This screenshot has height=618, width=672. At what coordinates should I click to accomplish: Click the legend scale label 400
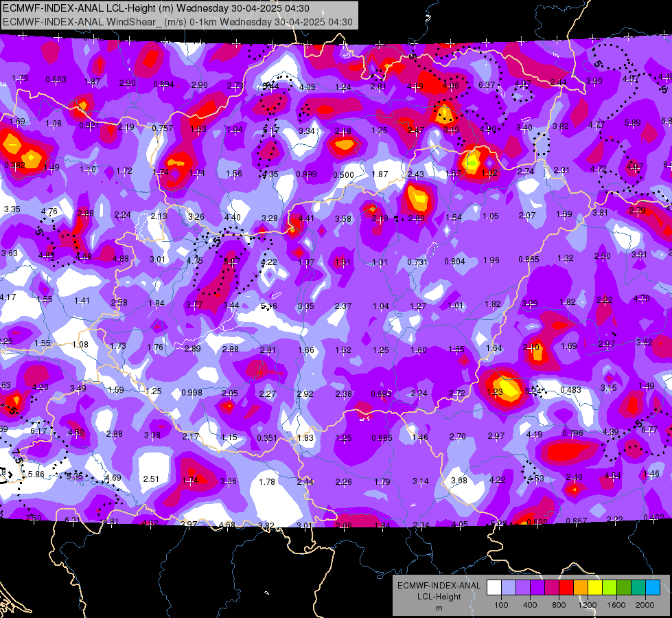tap(530, 605)
